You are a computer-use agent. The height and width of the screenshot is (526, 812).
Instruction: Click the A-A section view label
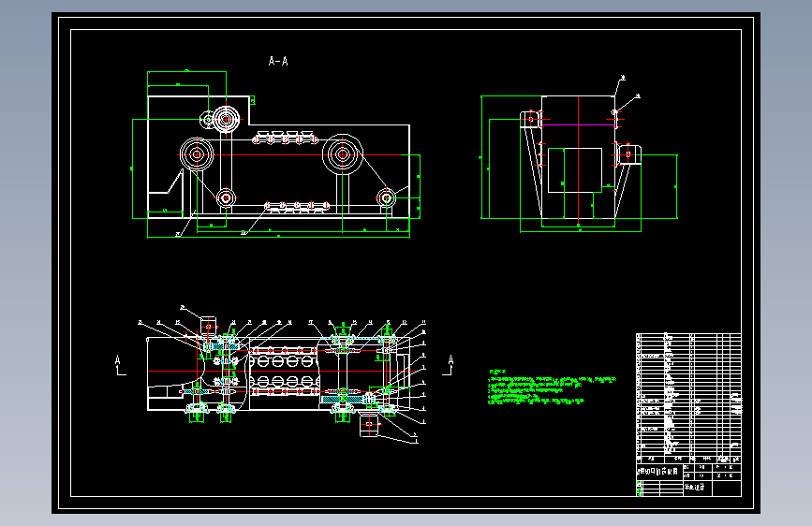(278, 61)
